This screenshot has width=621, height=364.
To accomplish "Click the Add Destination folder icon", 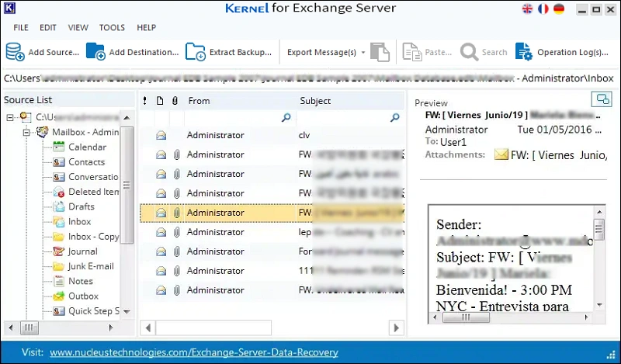I will click(95, 52).
